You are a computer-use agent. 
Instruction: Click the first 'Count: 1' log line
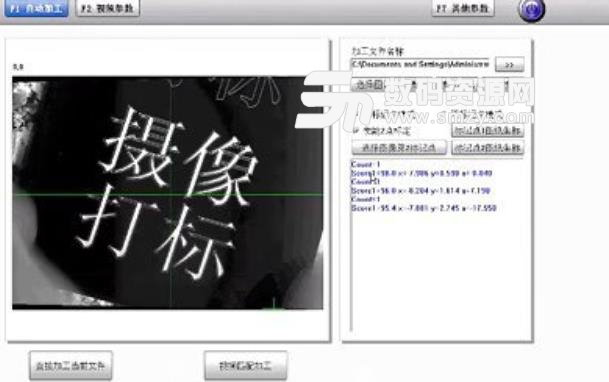[x=365, y=164]
